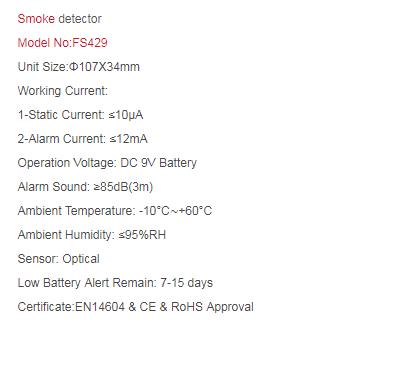Click the 'Ambient Temperature' specification line
The width and height of the screenshot is (407, 373).
(x=115, y=211)
